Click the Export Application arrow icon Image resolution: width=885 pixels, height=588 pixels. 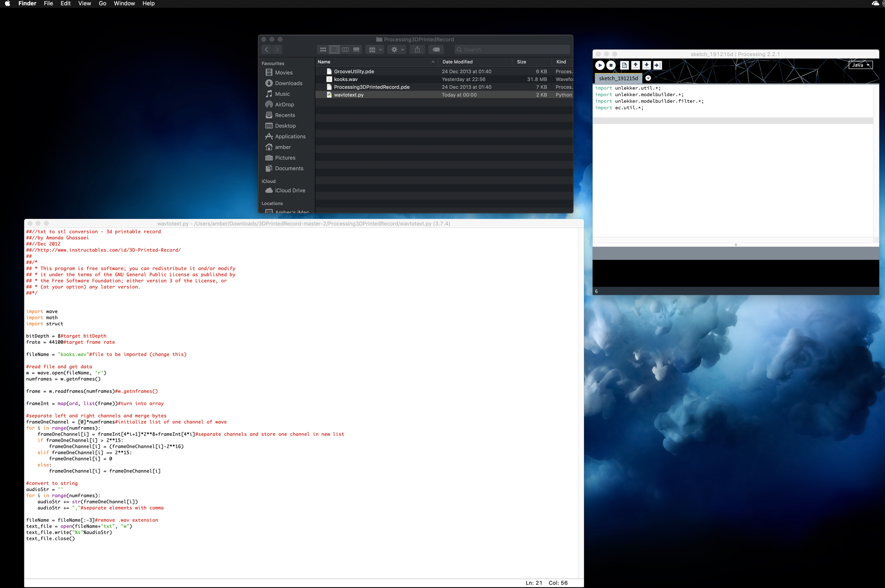click(x=657, y=65)
